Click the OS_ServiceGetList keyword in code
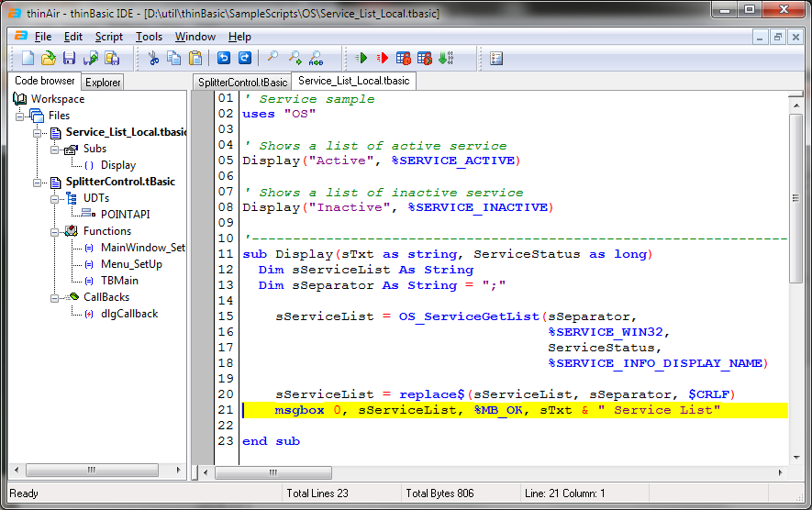The width and height of the screenshot is (812, 510). [x=469, y=316]
